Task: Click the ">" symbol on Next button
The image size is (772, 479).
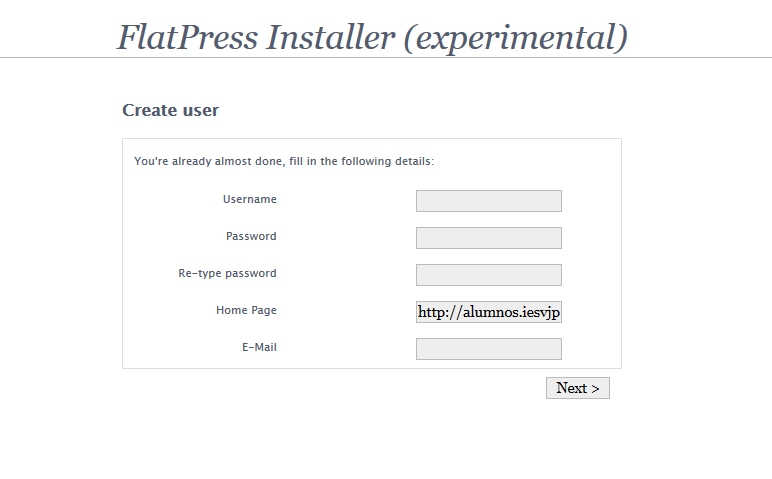Action: coord(595,389)
